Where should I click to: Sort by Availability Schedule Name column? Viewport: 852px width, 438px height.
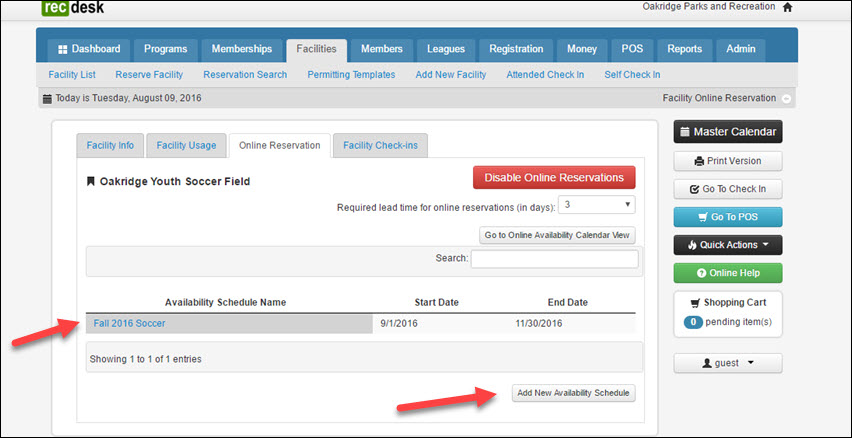225,302
